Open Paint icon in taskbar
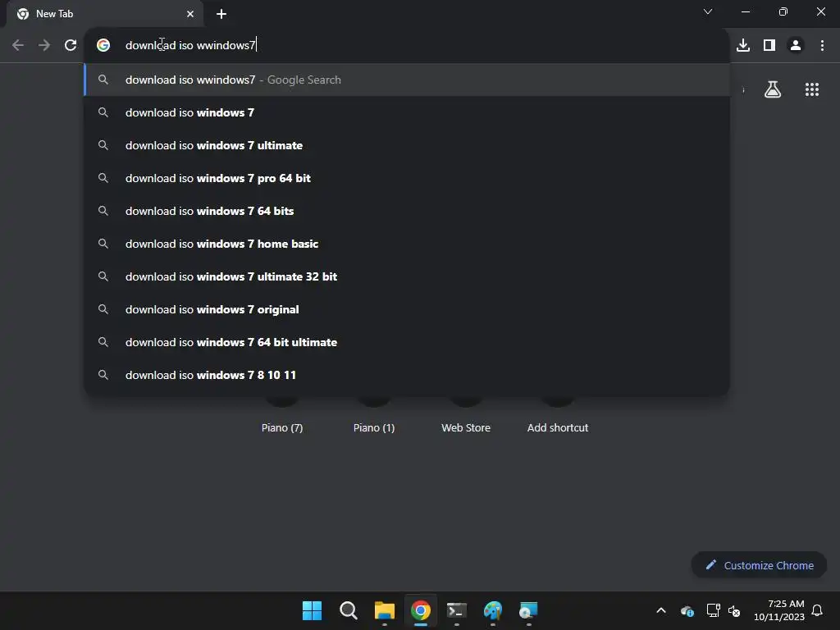Image resolution: width=840 pixels, height=630 pixels. [x=493, y=610]
